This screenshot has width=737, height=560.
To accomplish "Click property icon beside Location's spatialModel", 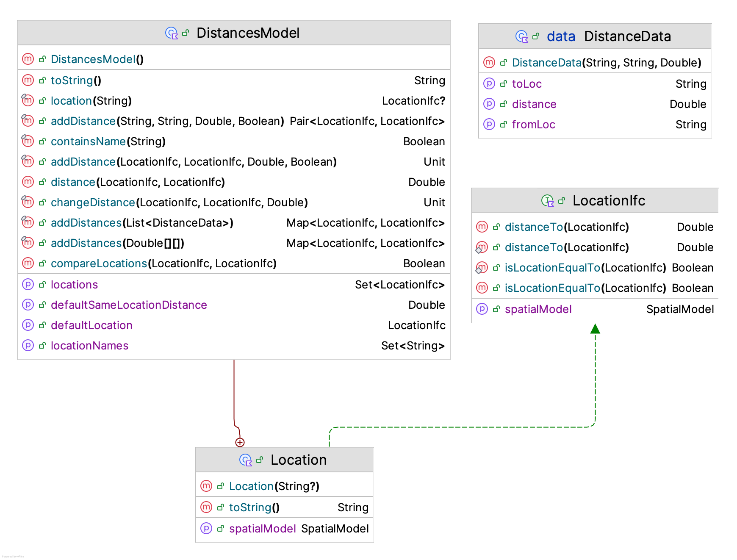I will tap(206, 528).
